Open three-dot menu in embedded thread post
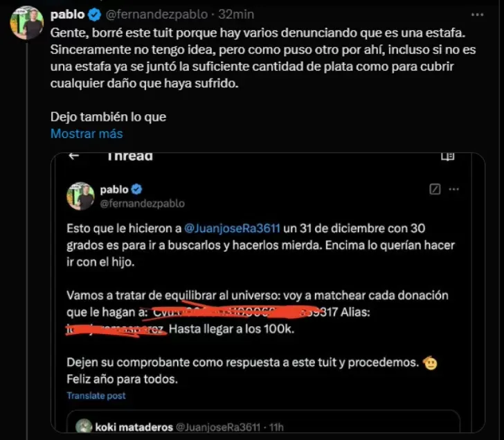Viewport: 504px width, 440px height. (453, 188)
